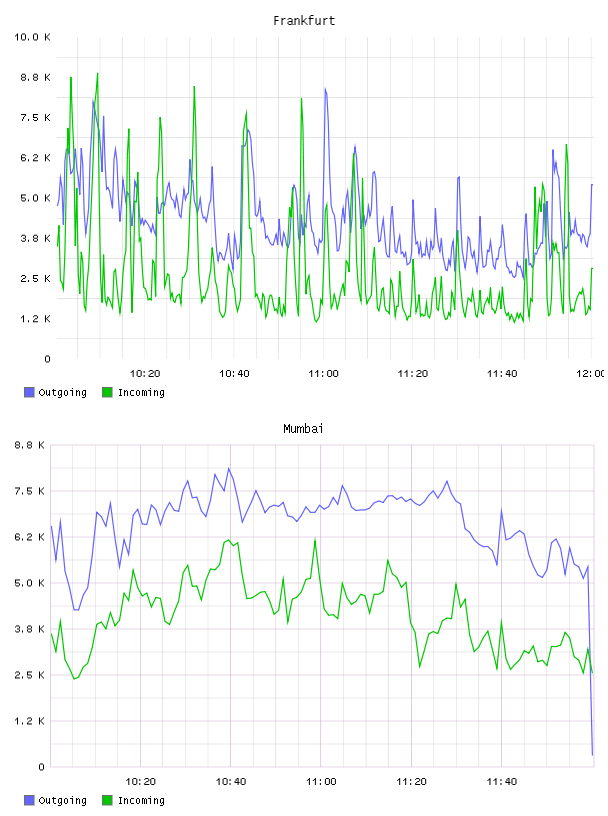This screenshot has width=608, height=816.
Task: Click the 8.8 K axis label in Frankfurt
Action: pyautogui.click(x=35, y=78)
